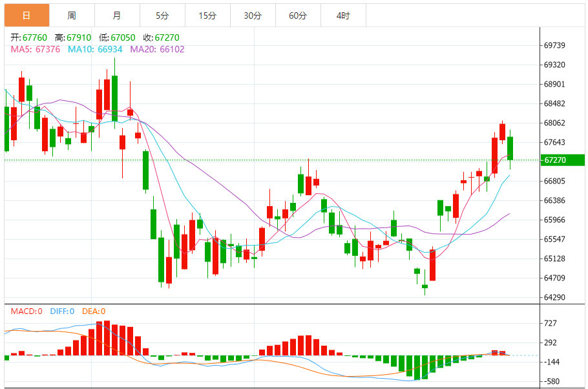Click the 292 MACD axis label
Image resolution: width=588 pixels, height=389 pixels.
pyautogui.click(x=550, y=342)
